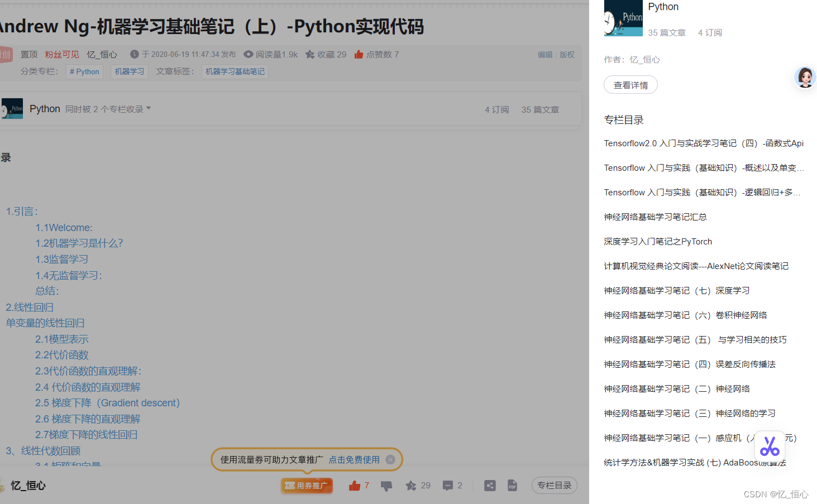Click the Python column name in article banner
The image size is (817, 504).
click(x=45, y=109)
